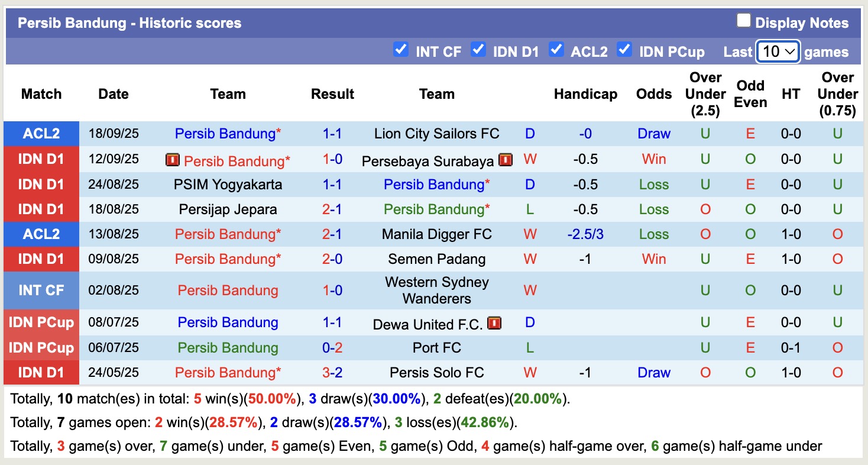Click the 3-2 score versus Persis Solo FC
This screenshot has height=465, width=868.
(332, 373)
